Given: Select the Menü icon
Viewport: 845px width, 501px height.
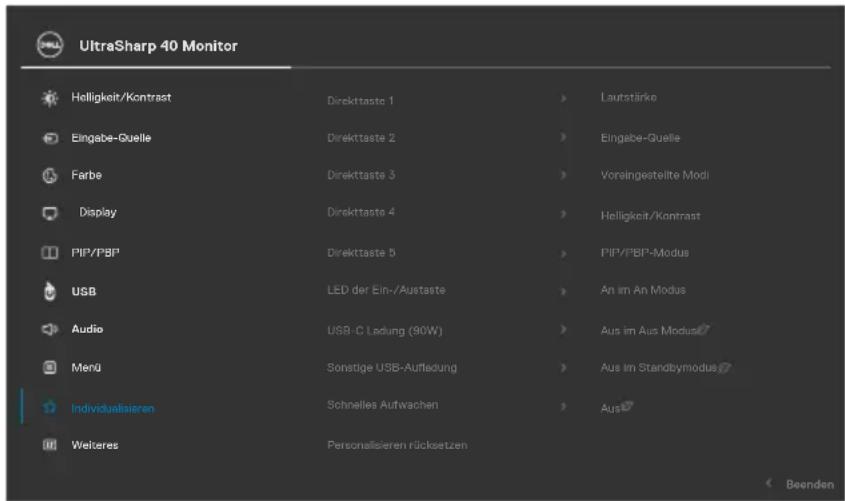Looking at the screenshot, I should (50, 367).
